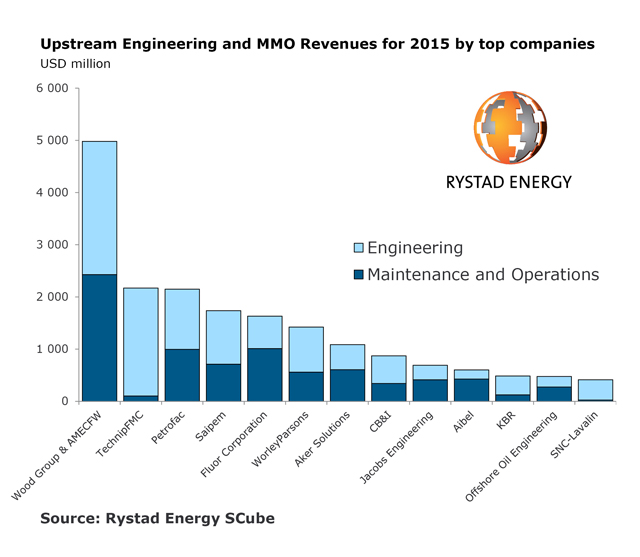Click WorleyParsons light-blue Engineering segment
Image resolution: width=640 pixels, height=557 pixels.
pos(305,349)
